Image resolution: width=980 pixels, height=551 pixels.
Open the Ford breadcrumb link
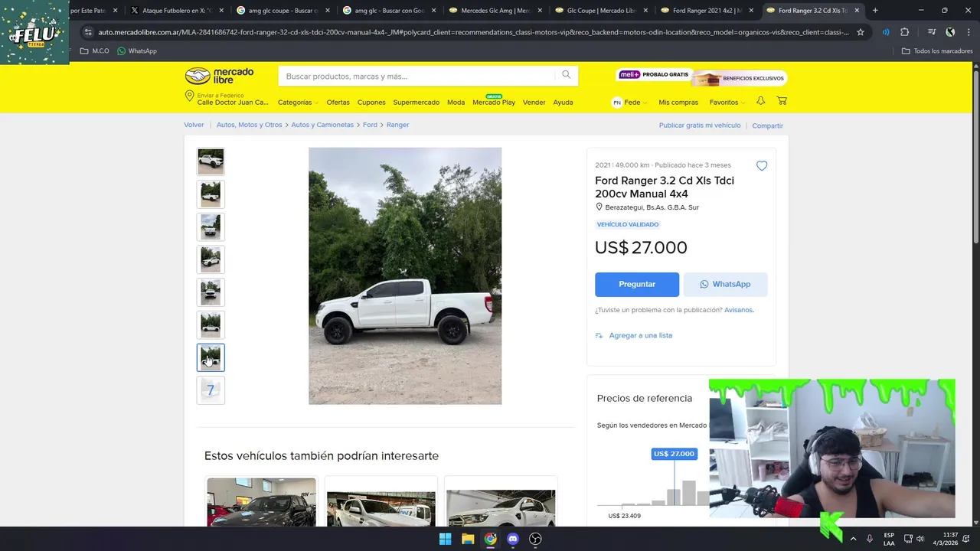370,125
